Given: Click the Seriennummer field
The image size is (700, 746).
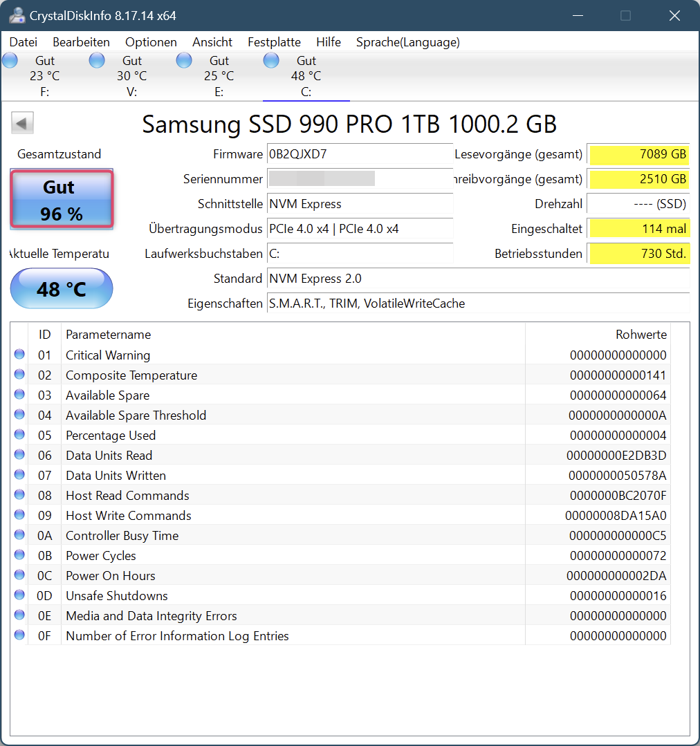Looking at the screenshot, I should [360, 179].
